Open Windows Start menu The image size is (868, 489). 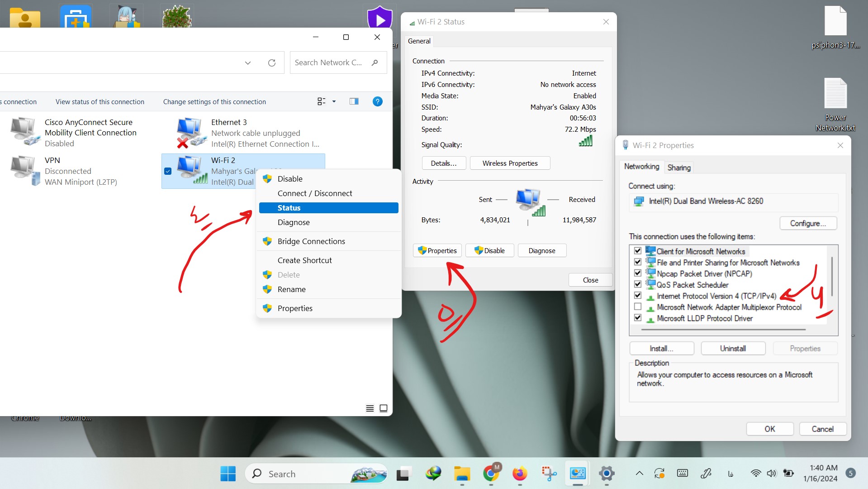click(228, 474)
